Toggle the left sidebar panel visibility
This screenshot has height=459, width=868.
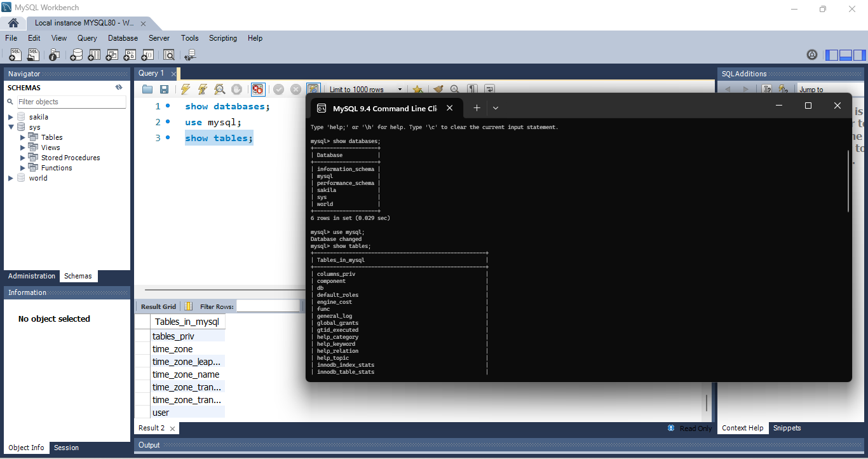click(832, 55)
